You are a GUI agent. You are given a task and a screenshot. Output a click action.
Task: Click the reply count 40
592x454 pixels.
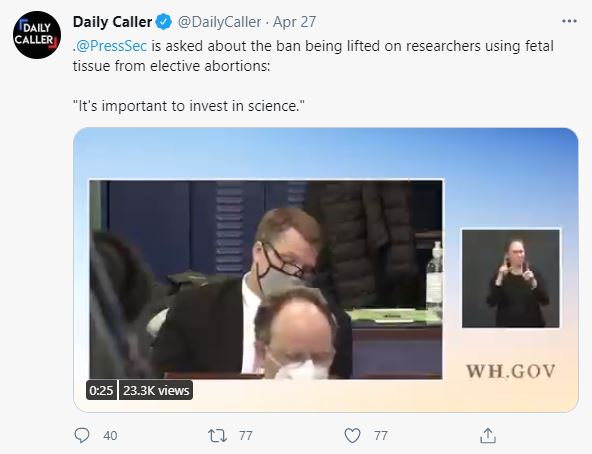110,435
